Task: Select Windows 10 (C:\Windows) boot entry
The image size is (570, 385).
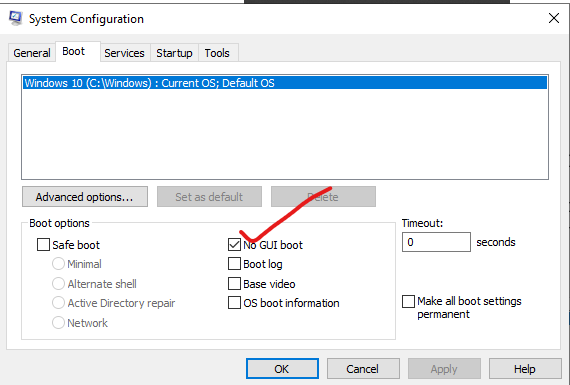Action: point(285,83)
